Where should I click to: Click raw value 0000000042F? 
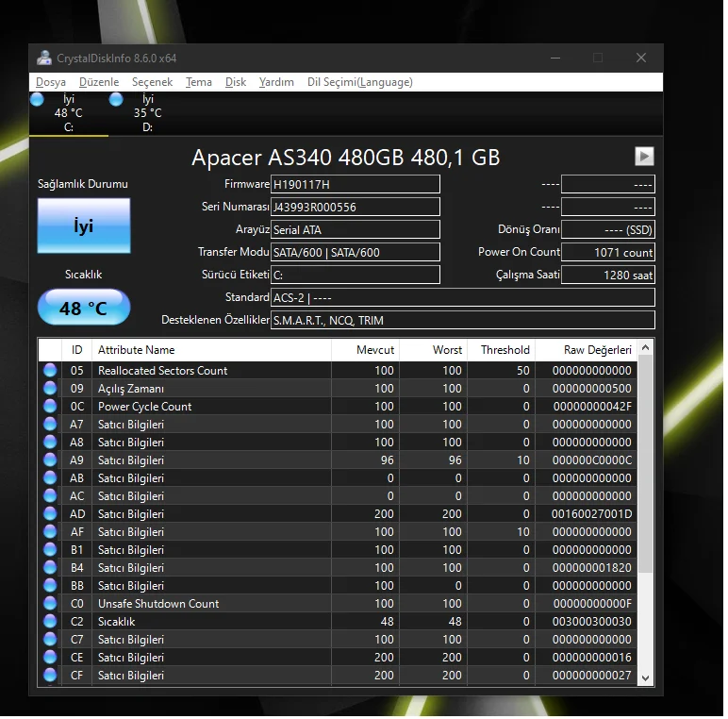click(592, 407)
